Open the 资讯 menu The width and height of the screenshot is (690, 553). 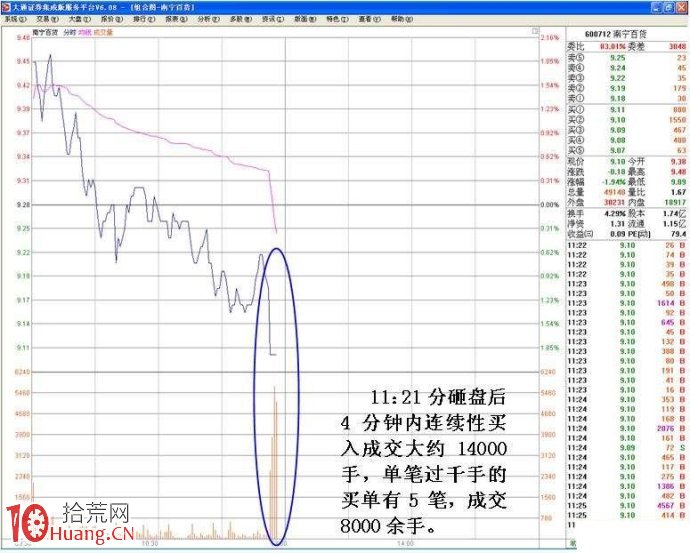pos(273,19)
